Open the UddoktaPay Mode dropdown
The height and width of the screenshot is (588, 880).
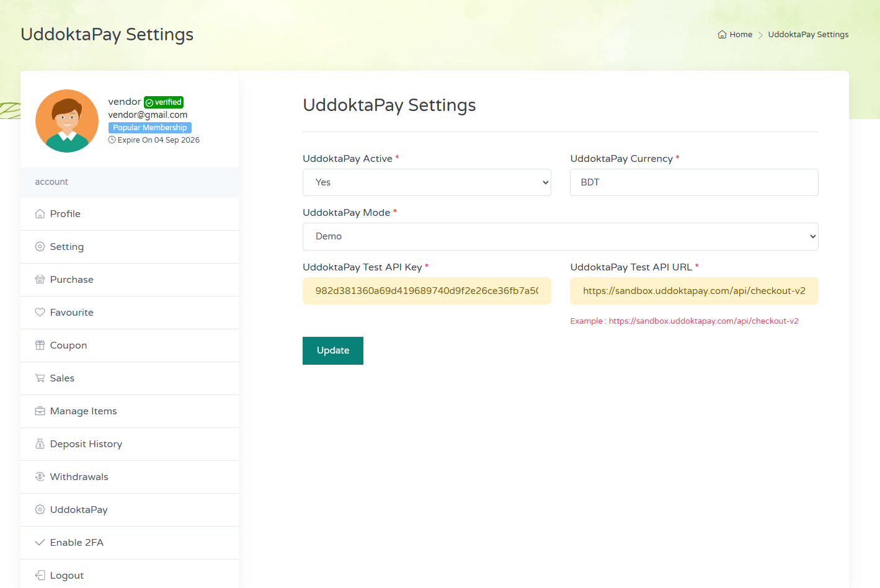pos(560,236)
